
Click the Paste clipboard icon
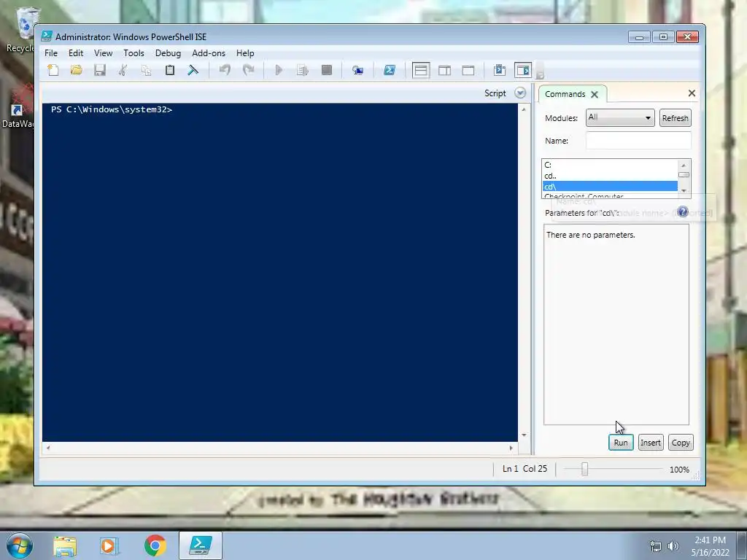169,71
